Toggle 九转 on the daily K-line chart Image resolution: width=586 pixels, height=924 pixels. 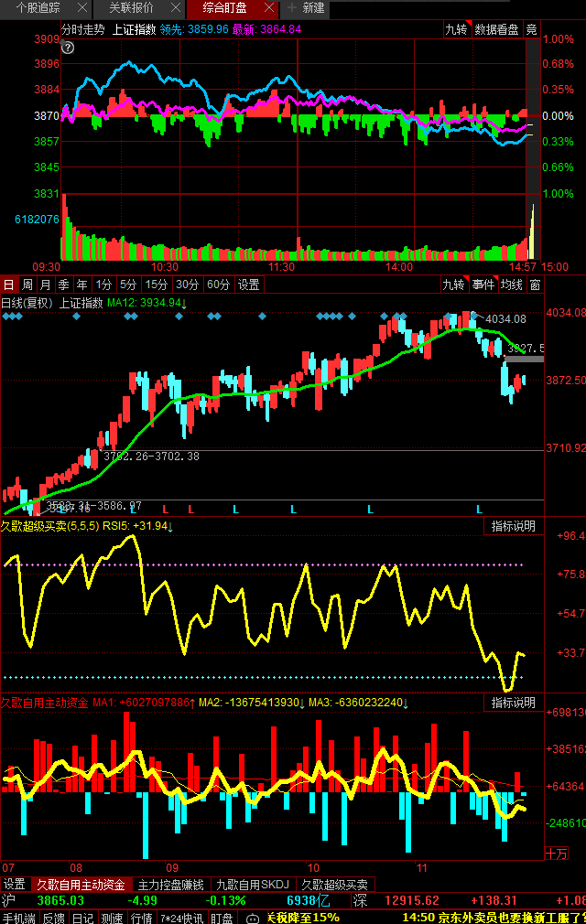pos(454,285)
